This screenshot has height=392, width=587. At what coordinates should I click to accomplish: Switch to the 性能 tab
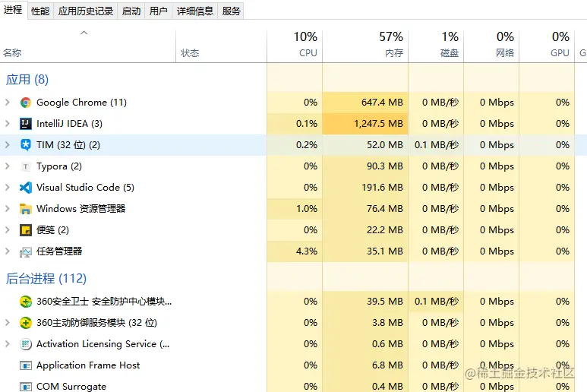coord(40,11)
